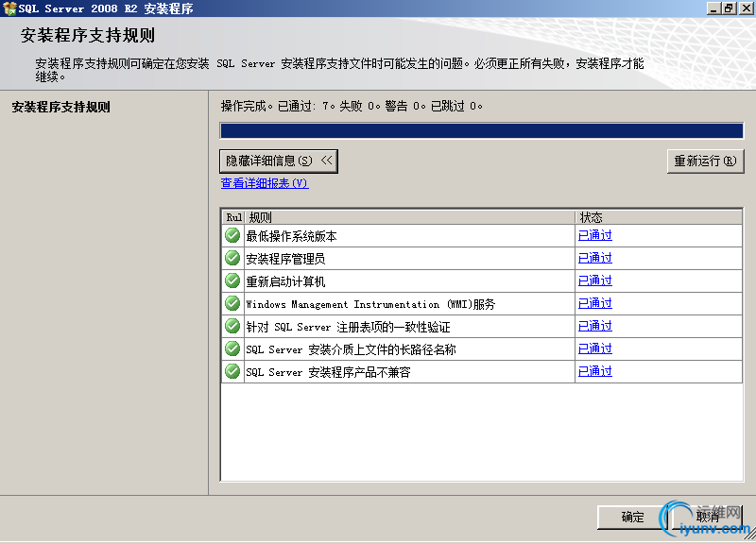
Task: Click green check icon for 安装程序产品不兼容
Action: tap(232, 371)
